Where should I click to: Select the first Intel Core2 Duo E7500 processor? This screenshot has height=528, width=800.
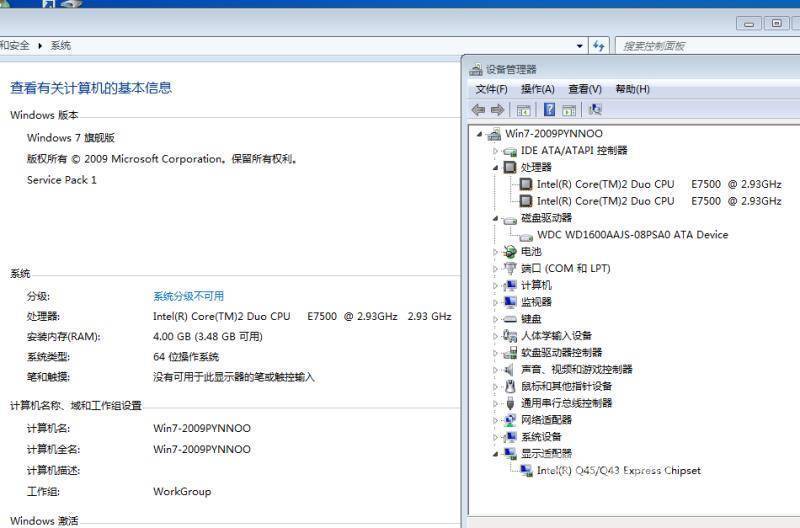(x=659, y=184)
